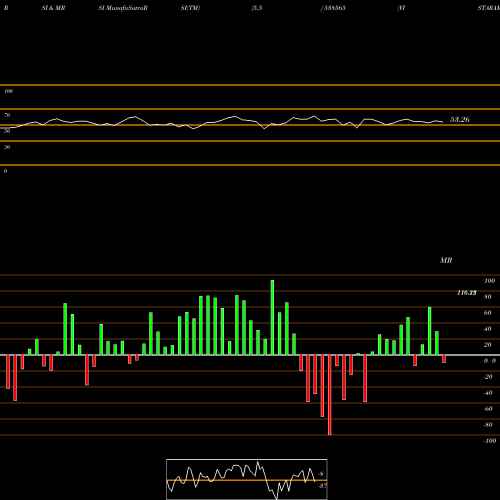Click the 'SI(TM)' header label

[x=190, y=8]
